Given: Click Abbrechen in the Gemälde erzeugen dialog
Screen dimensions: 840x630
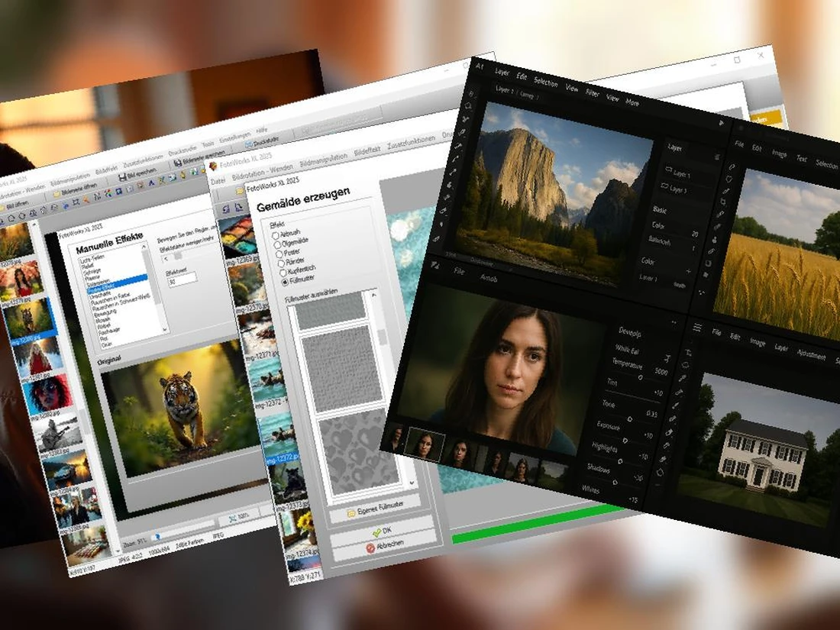Looking at the screenshot, I should (383, 547).
